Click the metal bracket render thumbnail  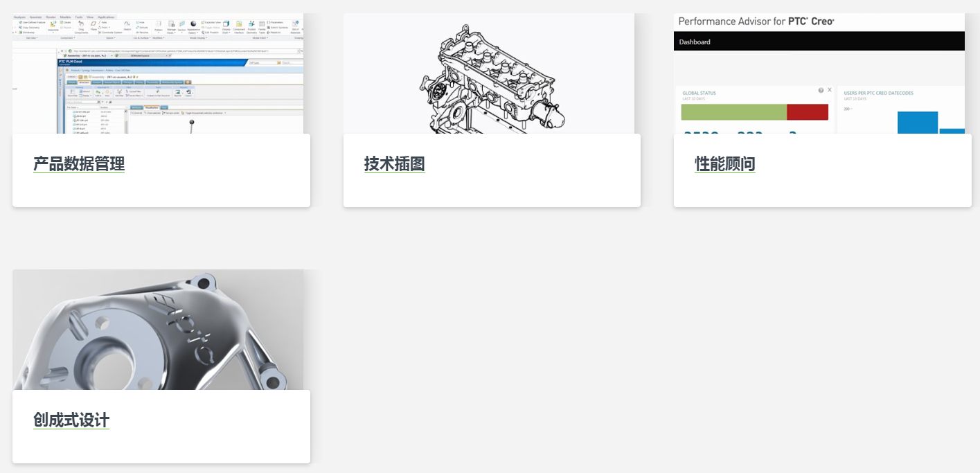coord(158,330)
